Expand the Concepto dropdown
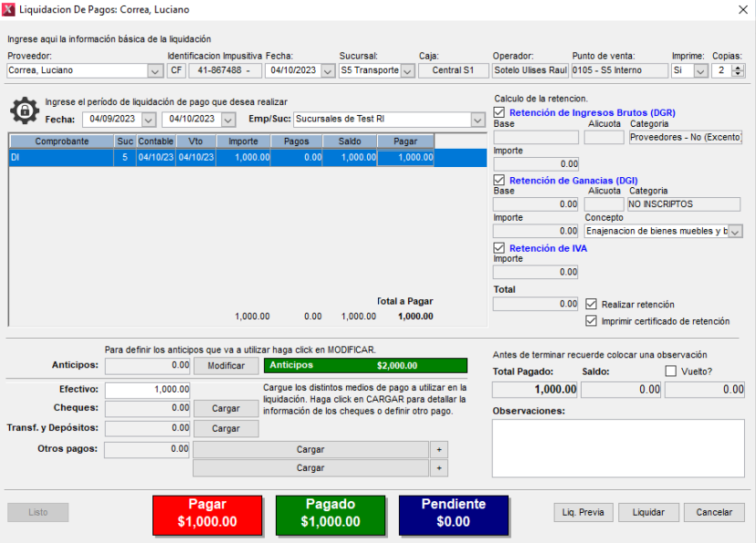This screenshot has height=543, width=756. 736,232
